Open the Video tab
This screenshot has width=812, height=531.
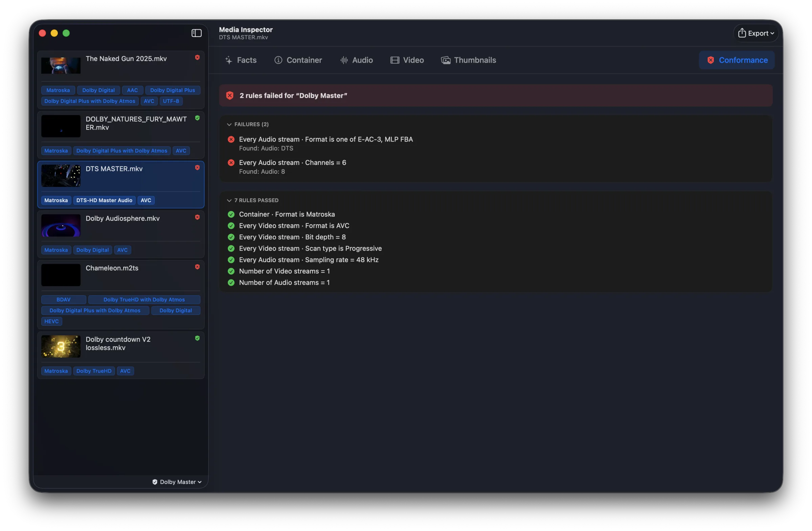tap(407, 60)
